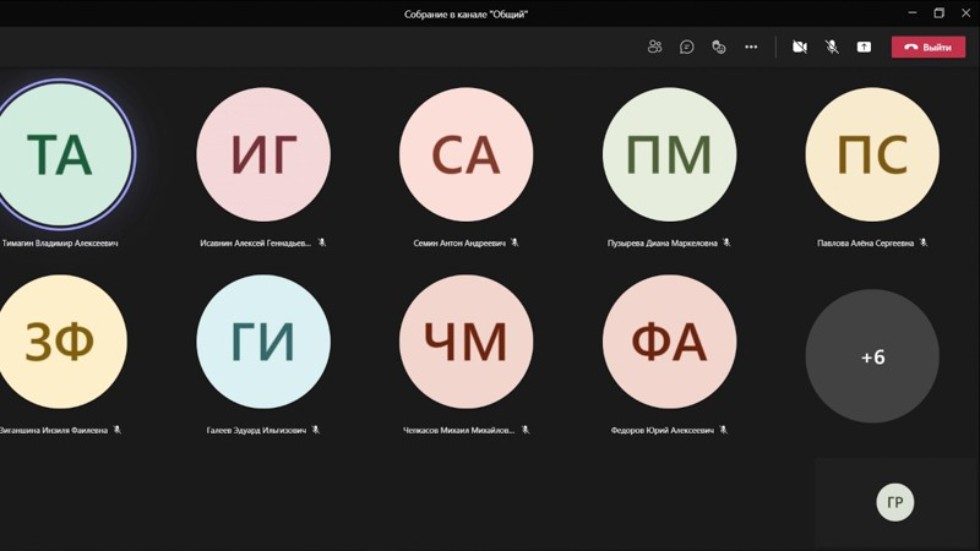Screen dimensions: 980x551
Task: Select the ТА participant avatar
Action: (x=62, y=154)
